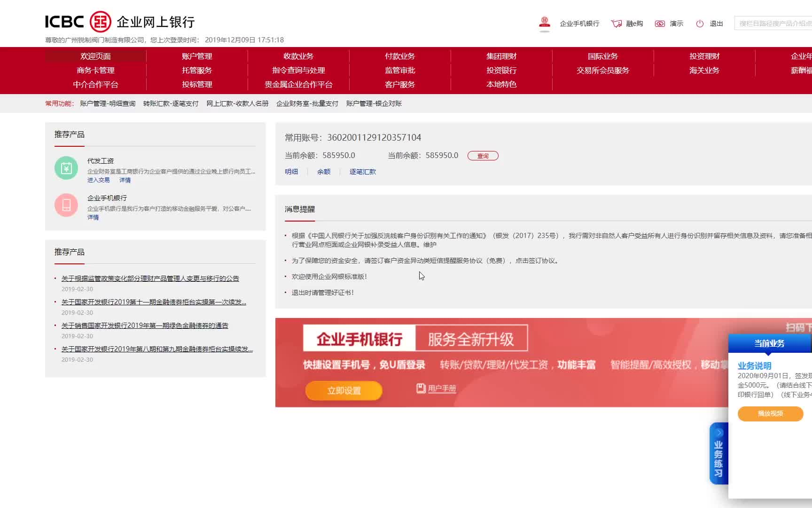Viewport: 812px width, 508px height.
Task: Open the 余额 account link
Action: pyautogui.click(x=324, y=172)
